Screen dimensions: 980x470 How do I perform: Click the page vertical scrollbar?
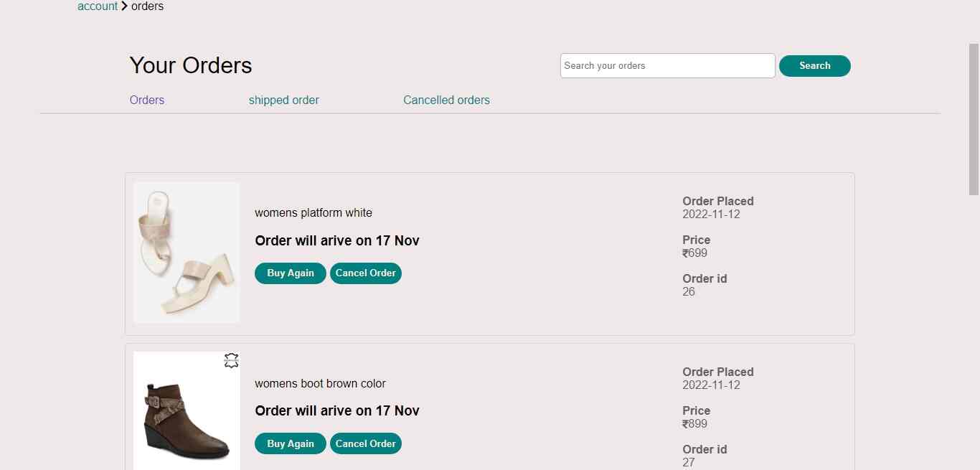coord(974,119)
